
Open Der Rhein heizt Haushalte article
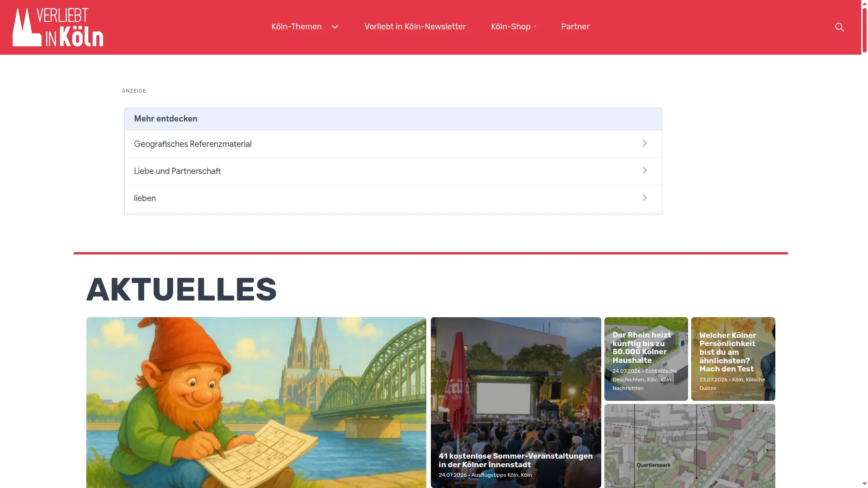[x=646, y=359]
